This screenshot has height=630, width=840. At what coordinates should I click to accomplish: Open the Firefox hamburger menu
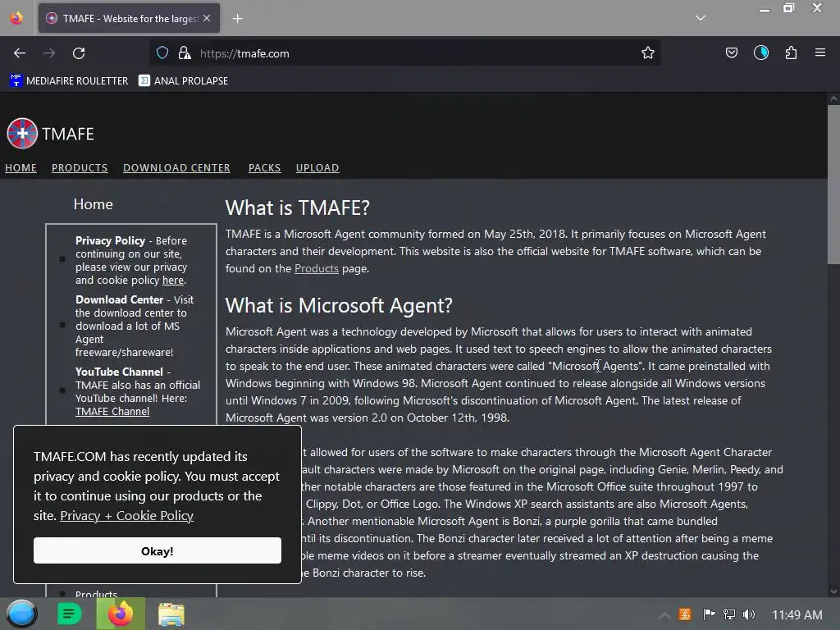tap(820, 52)
